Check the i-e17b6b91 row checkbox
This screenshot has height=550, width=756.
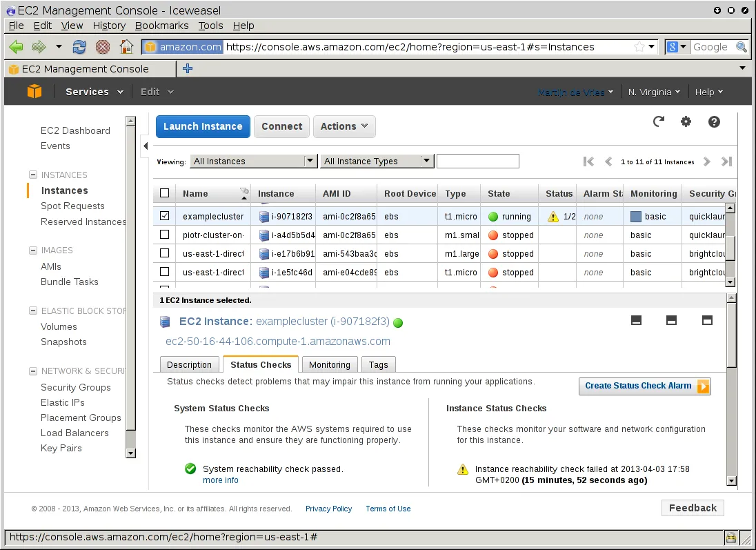click(164, 253)
